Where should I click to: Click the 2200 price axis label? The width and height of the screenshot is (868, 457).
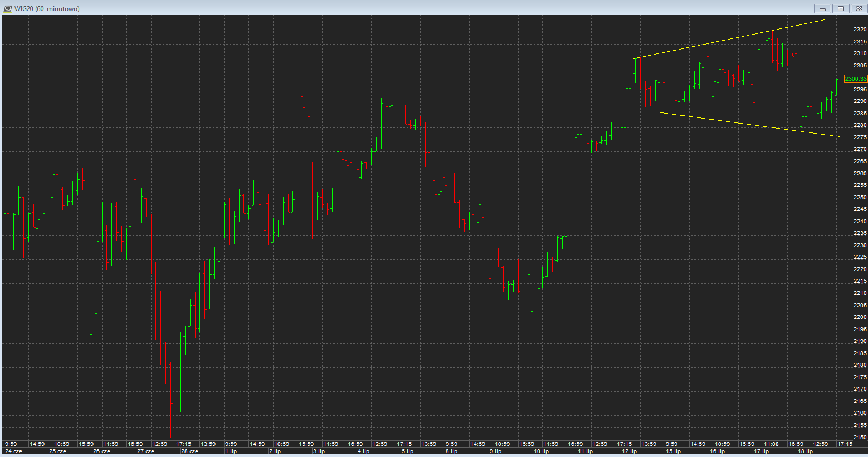[x=860, y=317]
